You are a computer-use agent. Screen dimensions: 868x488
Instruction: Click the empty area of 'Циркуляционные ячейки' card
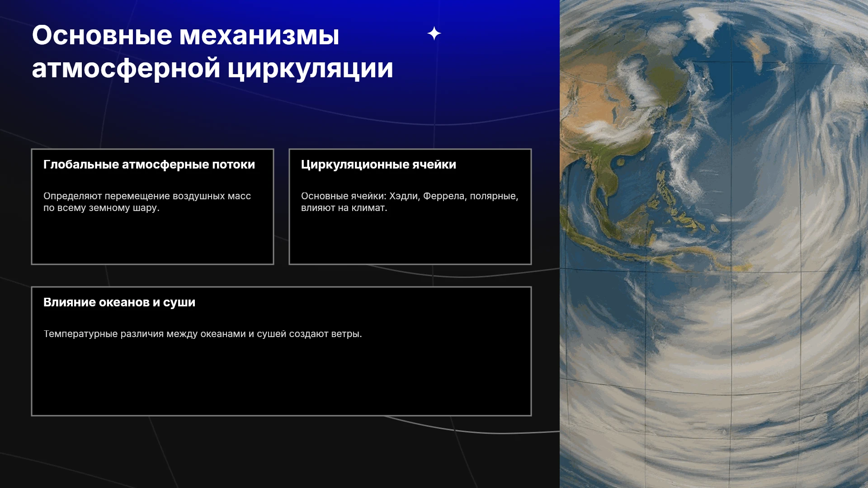[x=410, y=239]
